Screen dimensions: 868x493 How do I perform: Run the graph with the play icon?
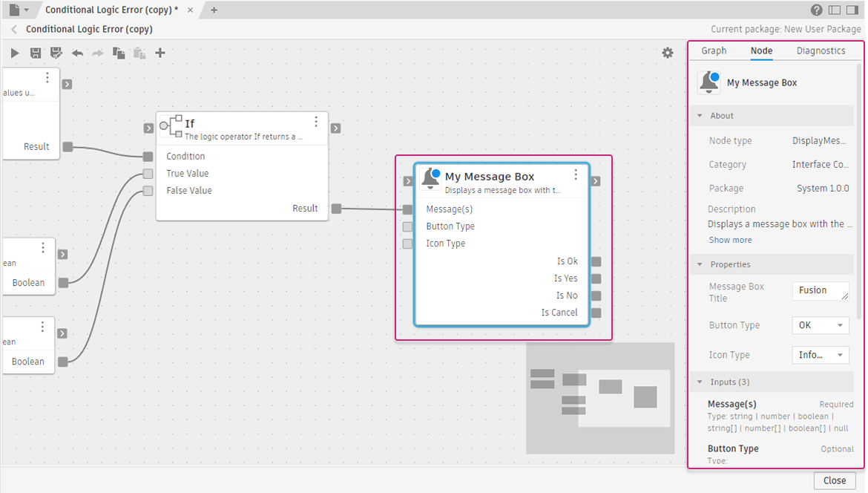[15, 53]
